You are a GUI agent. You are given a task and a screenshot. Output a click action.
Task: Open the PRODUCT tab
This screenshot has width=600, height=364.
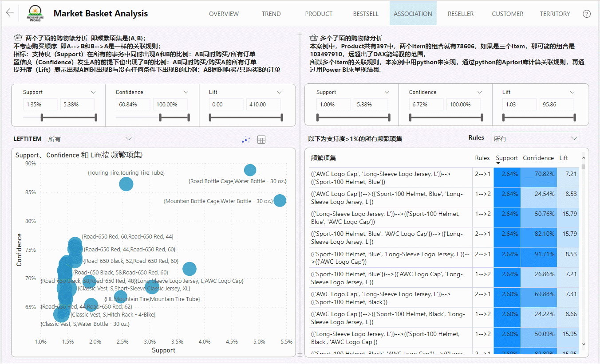319,14
